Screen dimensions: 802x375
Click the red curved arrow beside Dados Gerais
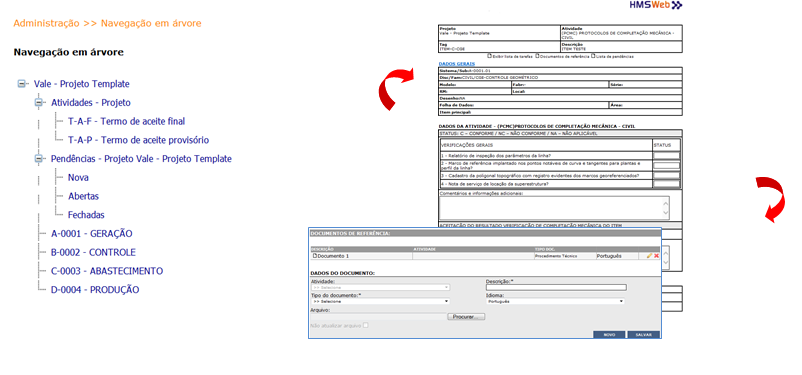pos(396,89)
